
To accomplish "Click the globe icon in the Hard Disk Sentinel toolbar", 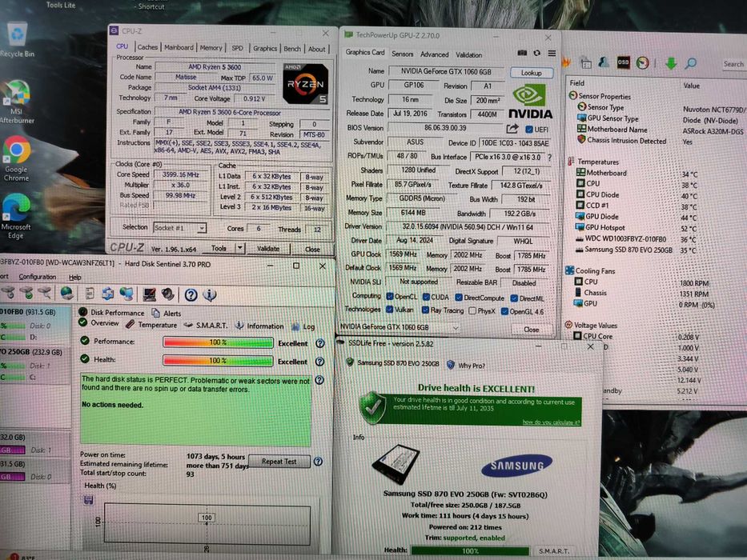I will pos(67,294).
